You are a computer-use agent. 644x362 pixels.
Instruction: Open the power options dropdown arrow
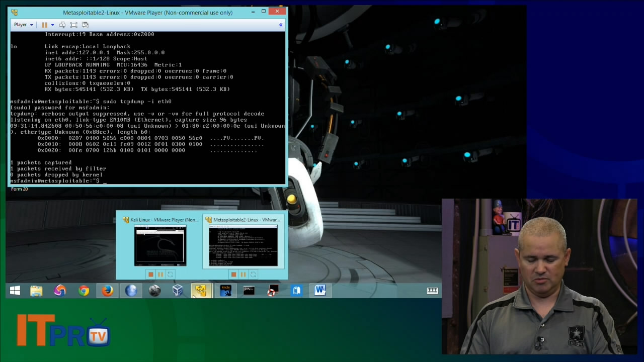[52, 25]
